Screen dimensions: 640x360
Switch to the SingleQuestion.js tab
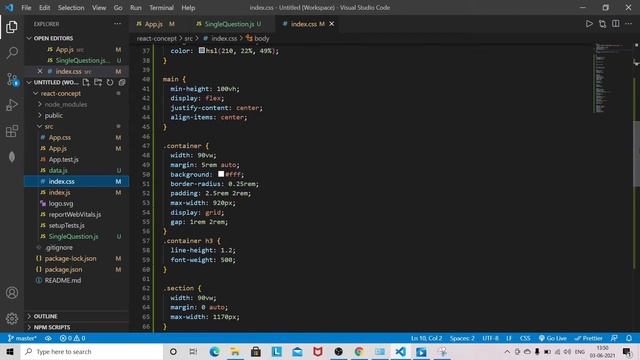(229, 24)
